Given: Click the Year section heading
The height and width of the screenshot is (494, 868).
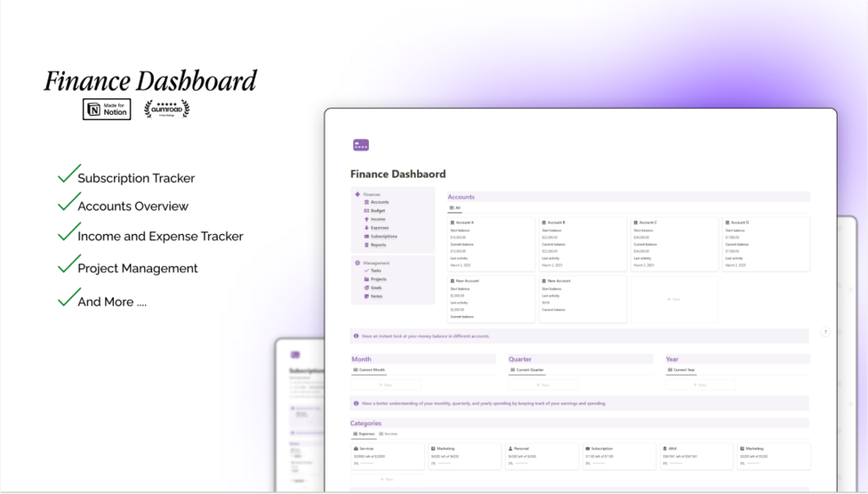Looking at the screenshot, I should pyautogui.click(x=672, y=359).
